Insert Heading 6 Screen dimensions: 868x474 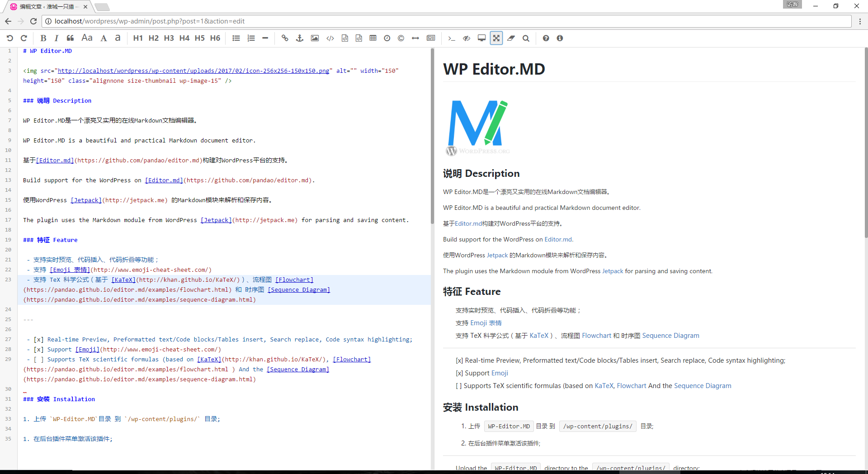pyautogui.click(x=215, y=38)
